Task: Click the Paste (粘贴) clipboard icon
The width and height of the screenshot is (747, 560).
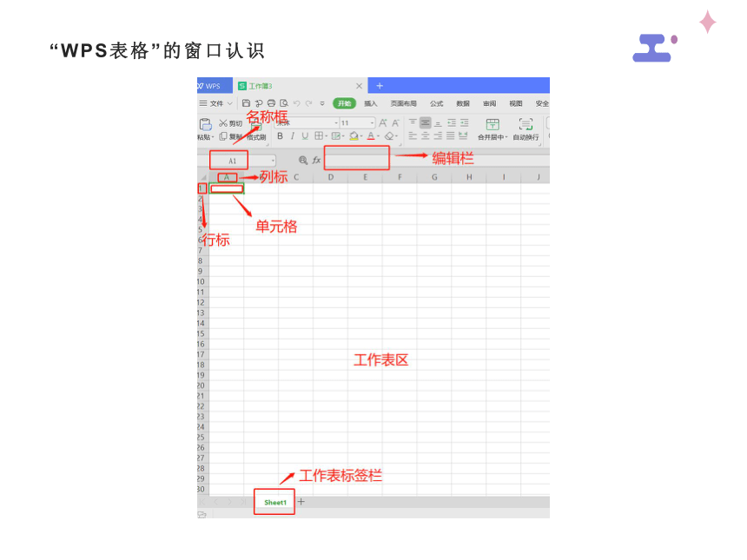Action: 205,124
